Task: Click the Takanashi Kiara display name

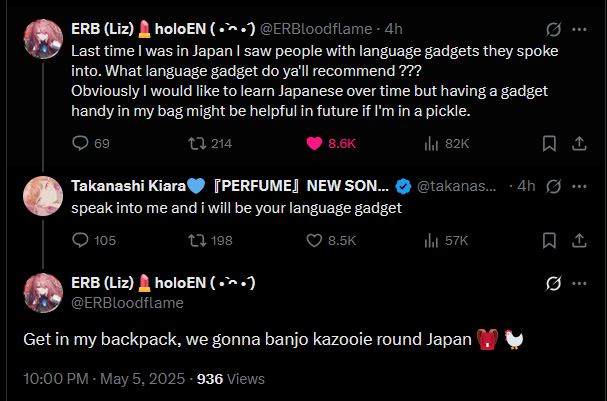Action: point(134,186)
